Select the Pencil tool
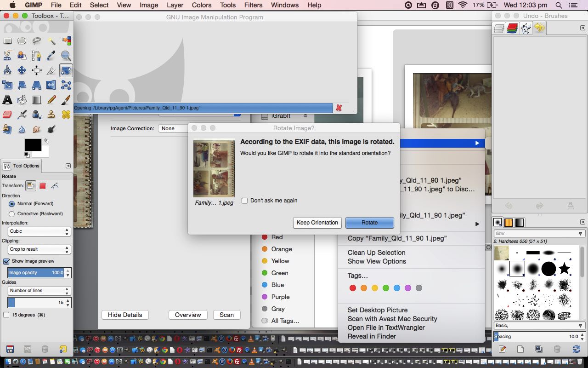 [51, 100]
